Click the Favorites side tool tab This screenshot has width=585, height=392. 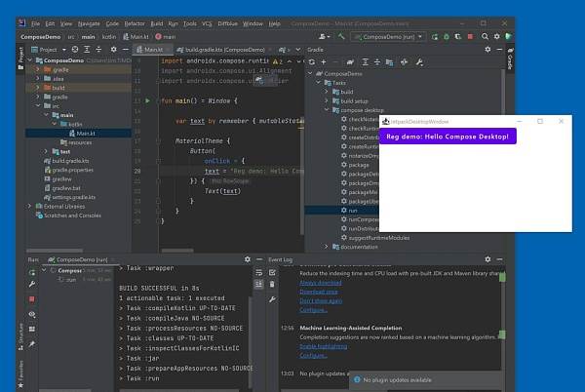point(20,372)
